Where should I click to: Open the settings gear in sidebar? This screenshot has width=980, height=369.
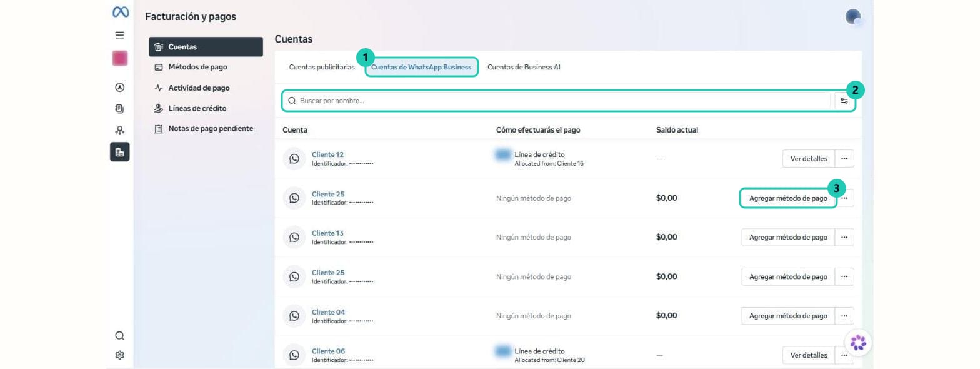point(120,355)
